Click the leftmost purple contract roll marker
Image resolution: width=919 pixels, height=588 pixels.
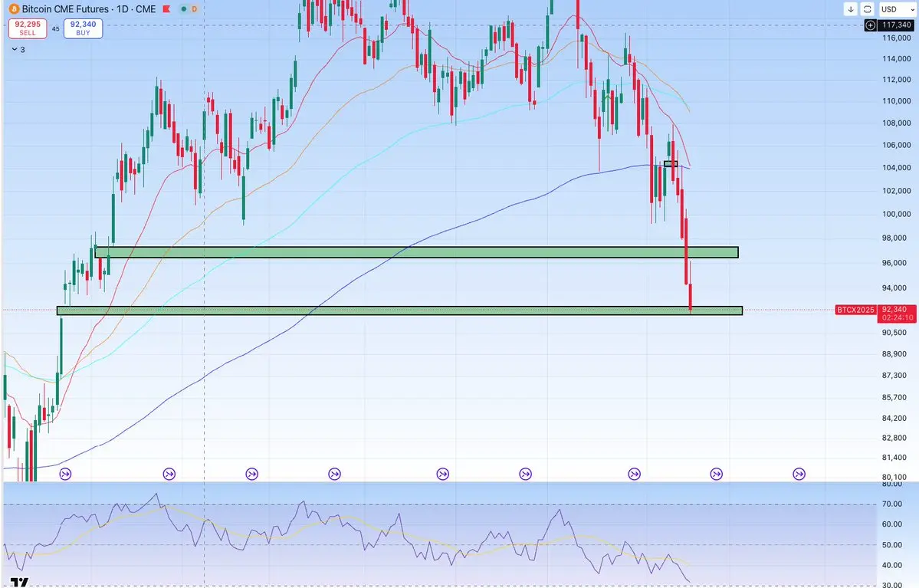[66, 474]
